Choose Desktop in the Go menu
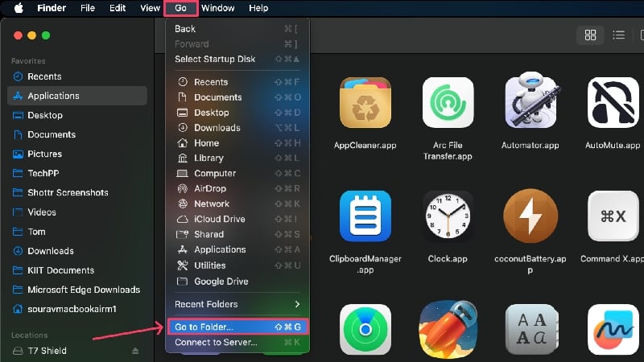644x362 pixels. click(237, 113)
